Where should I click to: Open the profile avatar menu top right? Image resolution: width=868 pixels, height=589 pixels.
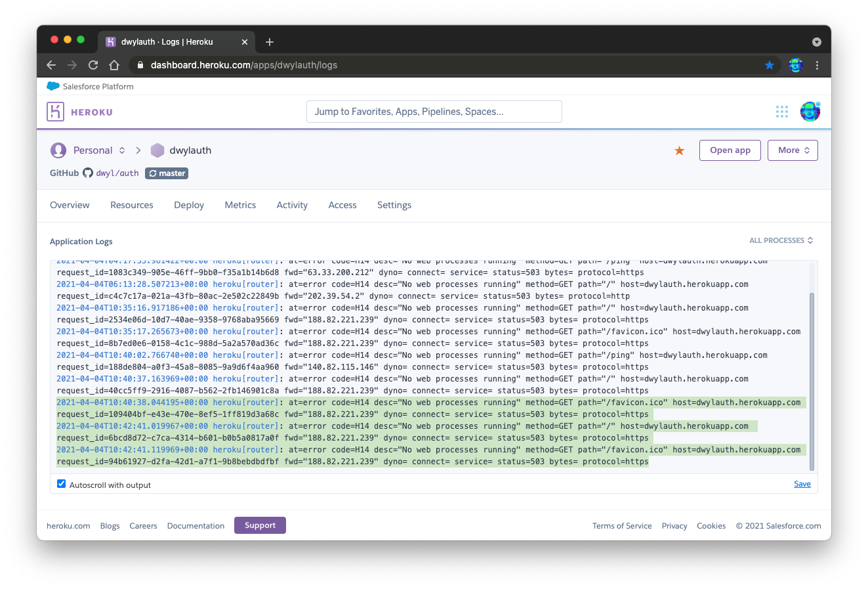click(810, 112)
